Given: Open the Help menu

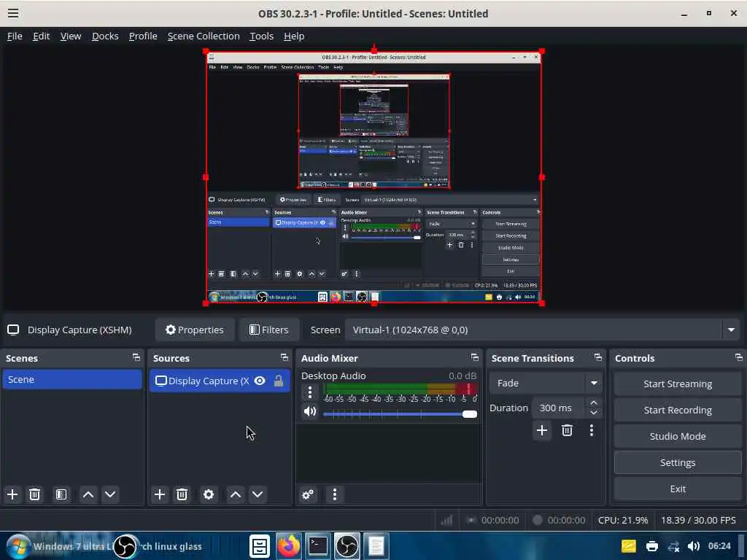Looking at the screenshot, I should (294, 36).
